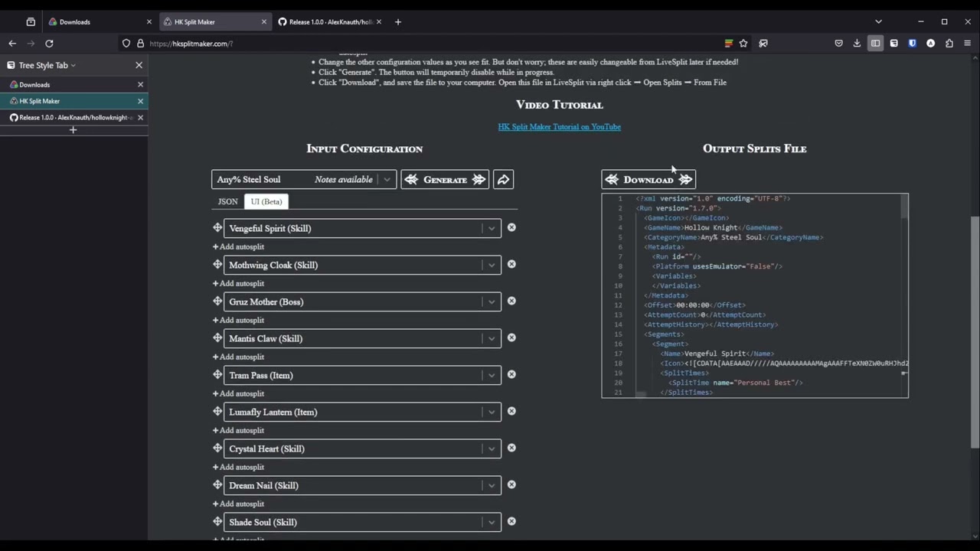The width and height of the screenshot is (980, 551).
Task: Remove the Vengeful Spirit (Skill) split
Action: pos(511,227)
